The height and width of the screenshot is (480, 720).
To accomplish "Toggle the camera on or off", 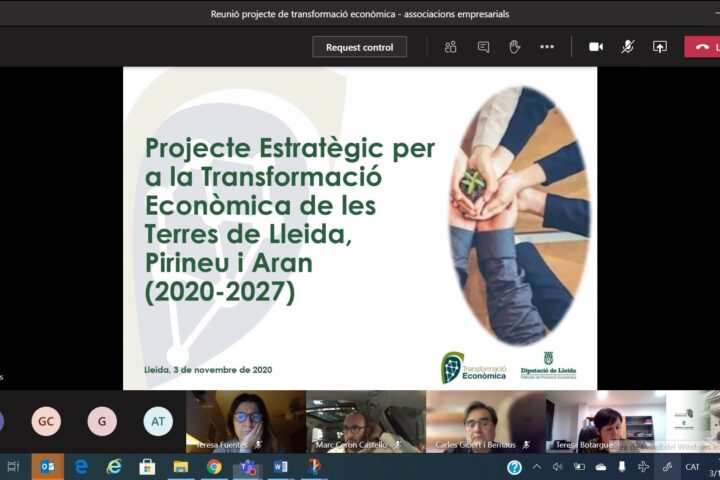I will click(x=596, y=47).
